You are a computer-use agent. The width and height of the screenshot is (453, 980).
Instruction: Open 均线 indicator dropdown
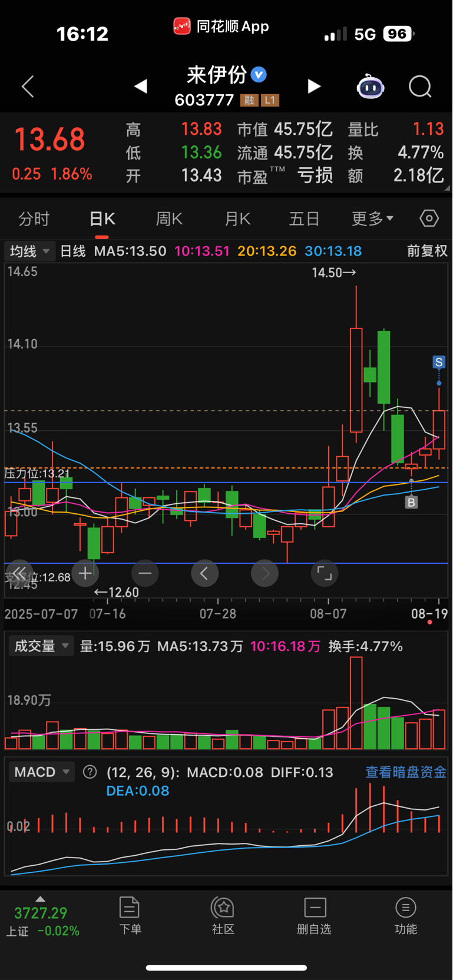30,251
